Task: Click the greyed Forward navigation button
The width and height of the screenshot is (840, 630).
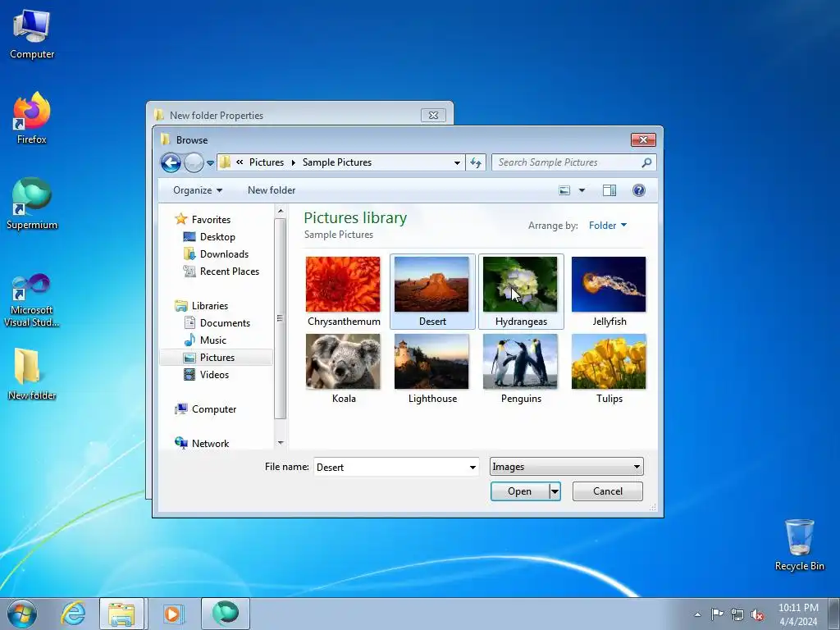Action: pyautogui.click(x=194, y=162)
